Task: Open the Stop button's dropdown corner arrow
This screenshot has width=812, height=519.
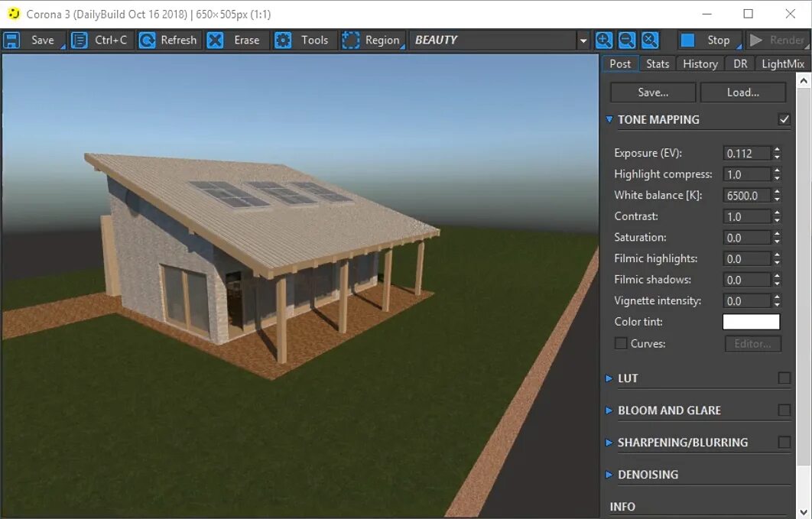Action: coord(739,47)
